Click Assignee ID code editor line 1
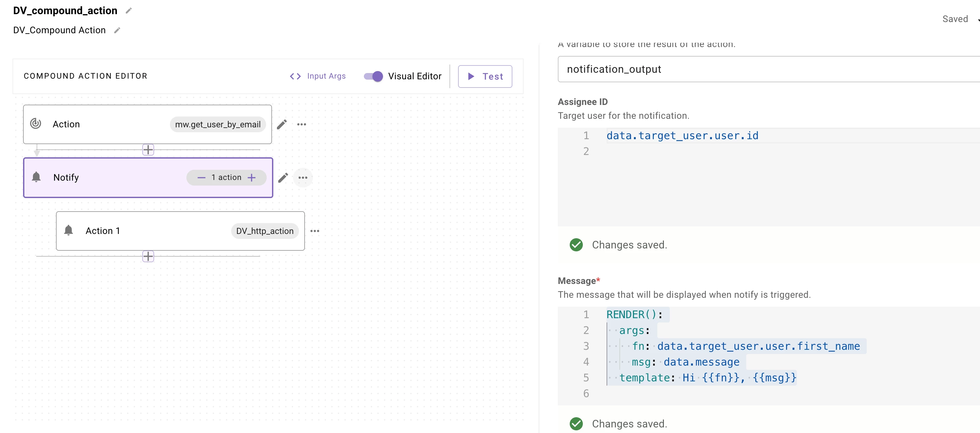Viewport: 980px width, 433px height. (682, 136)
